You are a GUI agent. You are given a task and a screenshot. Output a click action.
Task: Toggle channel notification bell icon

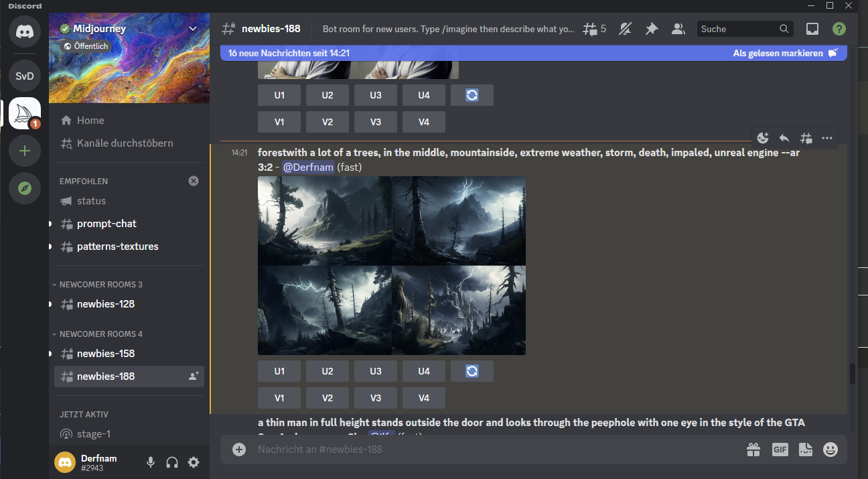point(626,29)
